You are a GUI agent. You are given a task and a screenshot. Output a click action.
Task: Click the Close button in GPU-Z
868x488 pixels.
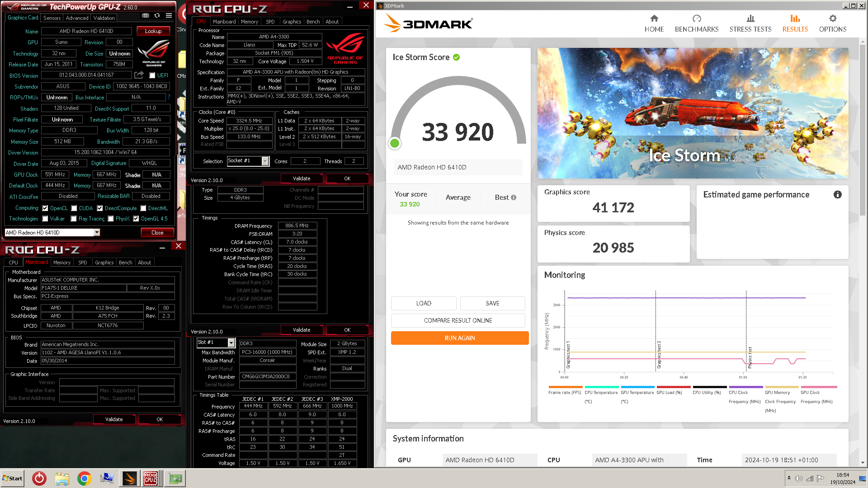point(157,233)
